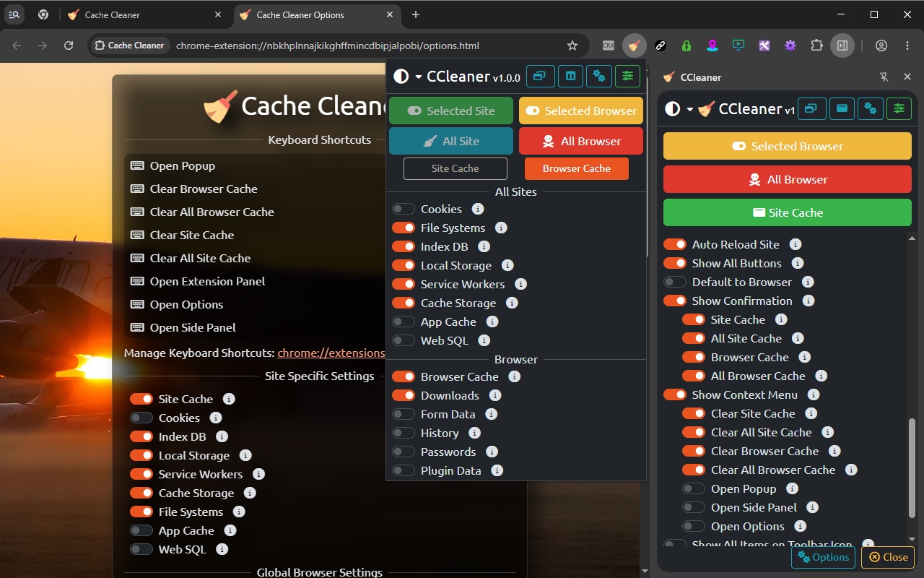This screenshot has width=924, height=578.
Task: Click the purple wrench tools extension icon
Action: [764, 46]
